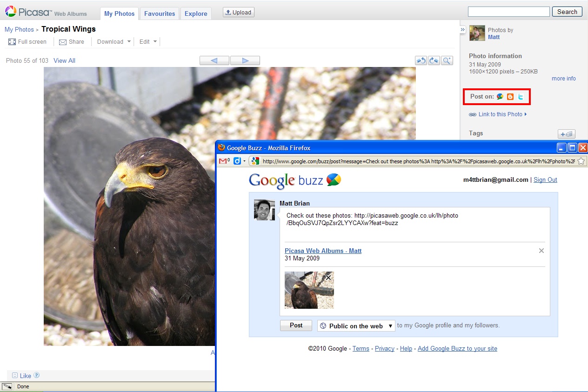Go to the previous photo
Image resolution: width=588 pixels, height=392 pixels.
tap(214, 60)
